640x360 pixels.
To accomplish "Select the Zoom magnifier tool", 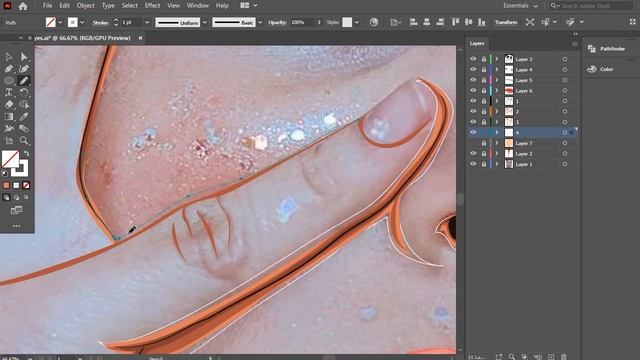I will pyautogui.click(x=24, y=141).
